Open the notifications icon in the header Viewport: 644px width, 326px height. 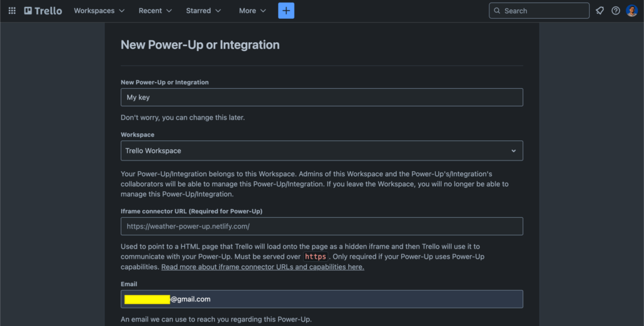point(600,11)
